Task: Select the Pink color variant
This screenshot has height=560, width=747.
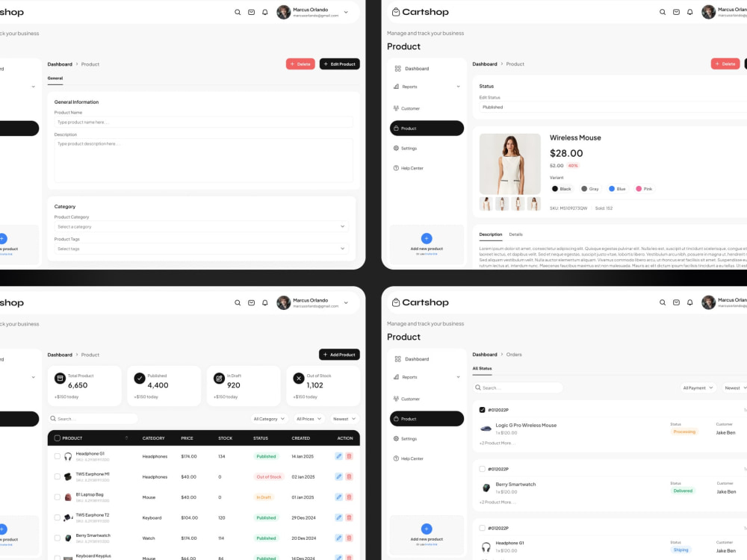Action: pos(645,189)
